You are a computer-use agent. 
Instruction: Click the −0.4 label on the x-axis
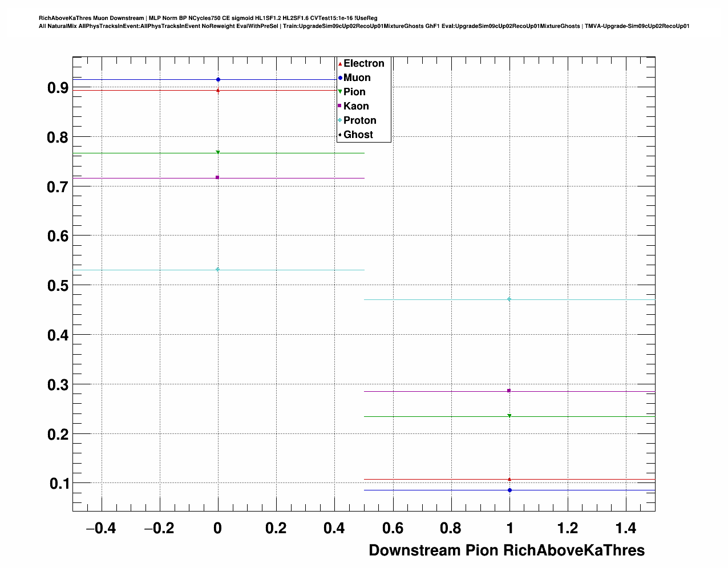click(x=100, y=529)
